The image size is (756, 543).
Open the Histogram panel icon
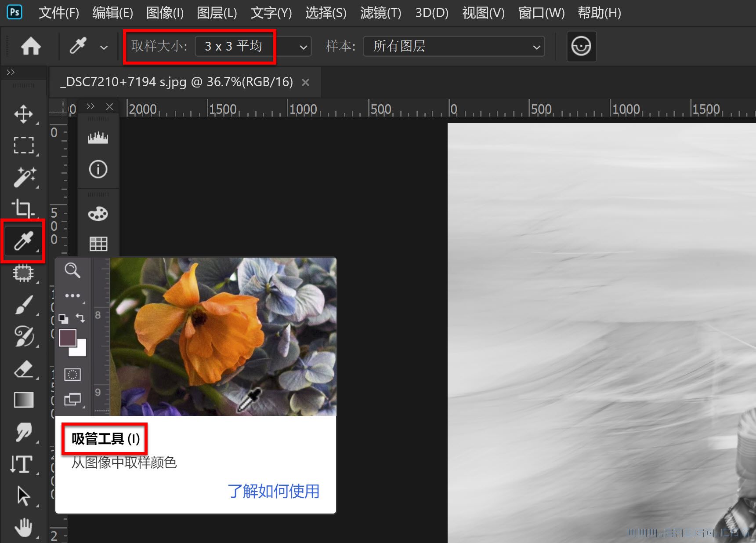(98, 138)
